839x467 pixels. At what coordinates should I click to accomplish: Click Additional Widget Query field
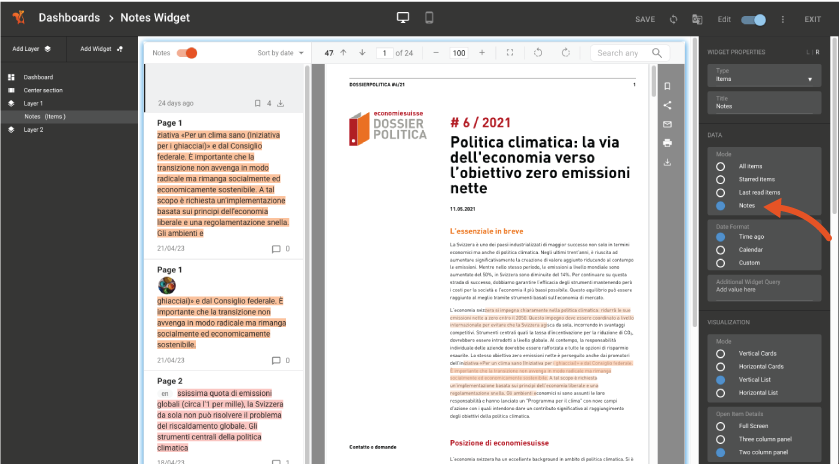pos(764,286)
